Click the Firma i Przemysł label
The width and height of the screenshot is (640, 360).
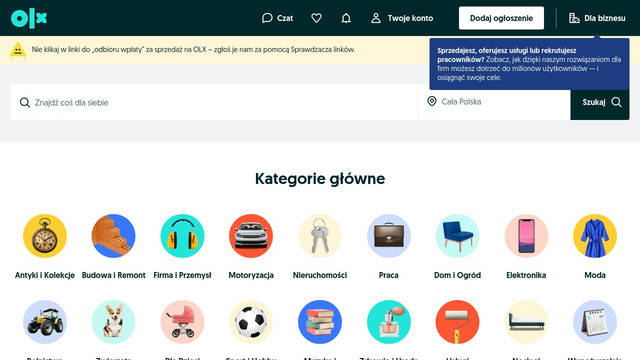[x=182, y=276]
